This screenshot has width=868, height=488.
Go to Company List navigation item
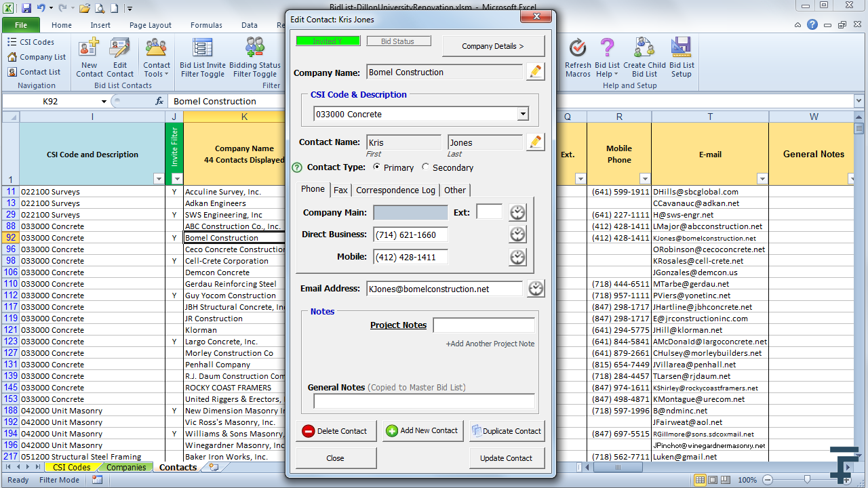click(x=37, y=57)
